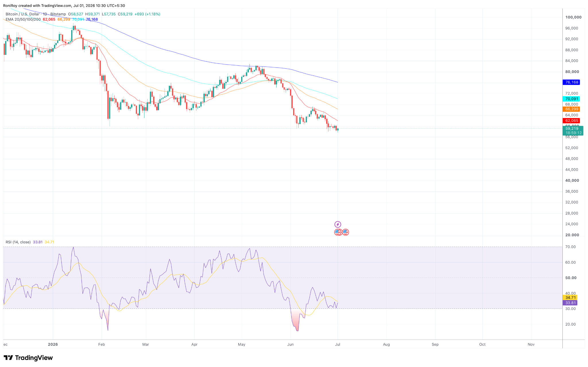
Task: Click the right US flag event icon
Action: [x=346, y=232]
